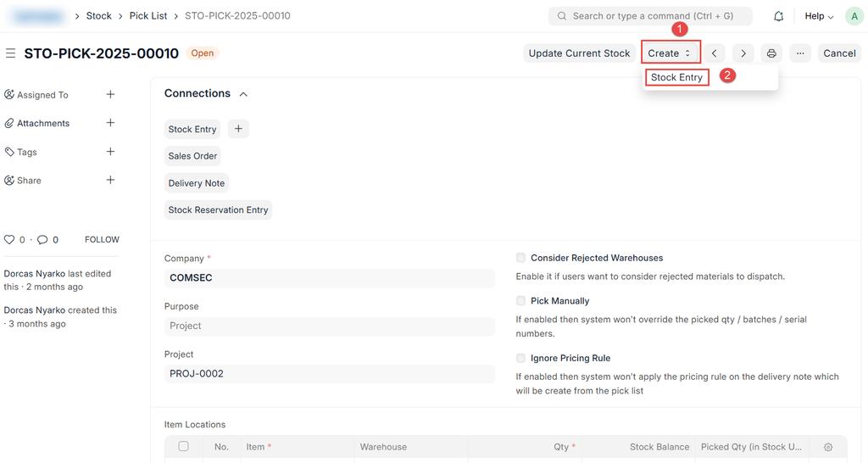868x463 pixels.
Task: Open the three-dot more options menu
Action: (799, 53)
